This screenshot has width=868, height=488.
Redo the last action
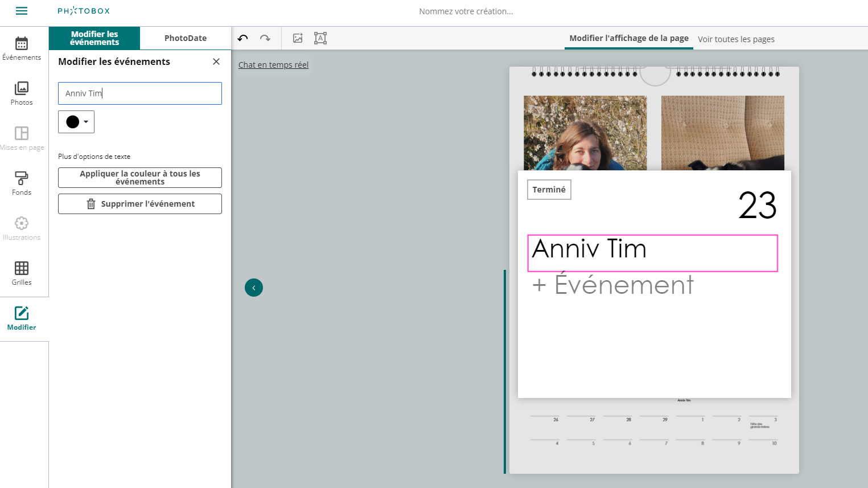tap(265, 38)
